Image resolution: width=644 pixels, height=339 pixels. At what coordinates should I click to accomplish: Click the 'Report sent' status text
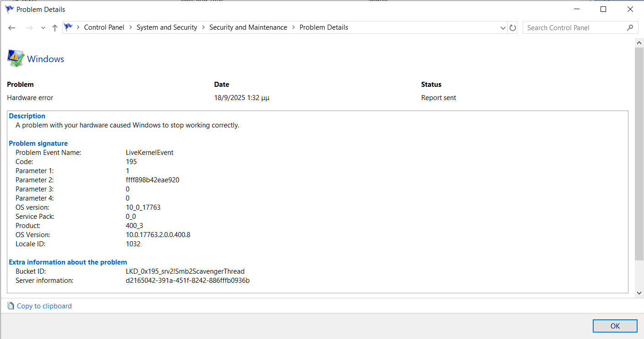coord(439,98)
